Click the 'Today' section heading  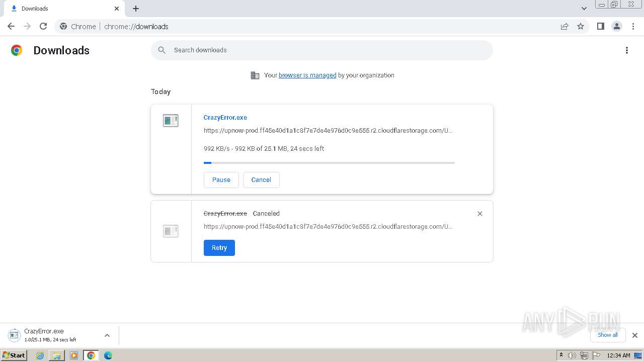[161, 92]
